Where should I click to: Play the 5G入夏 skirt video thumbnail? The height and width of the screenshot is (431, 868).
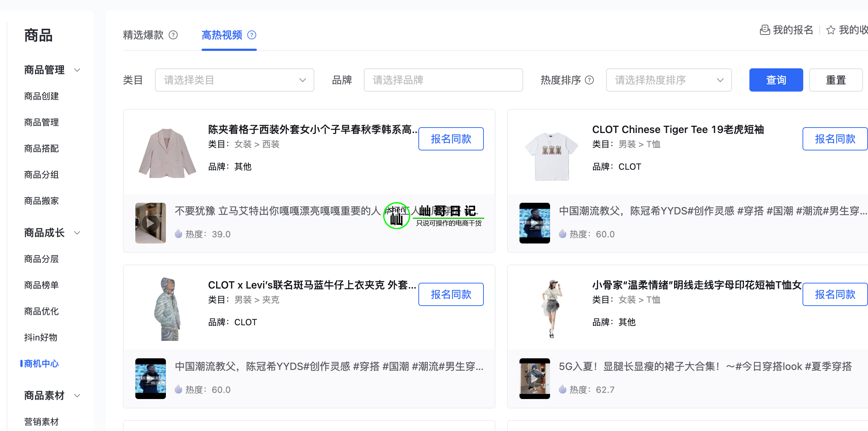[535, 378]
